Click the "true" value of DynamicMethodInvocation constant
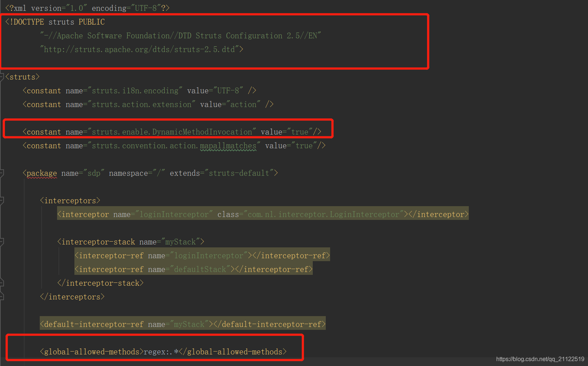The image size is (588, 366). tap(300, 132)
